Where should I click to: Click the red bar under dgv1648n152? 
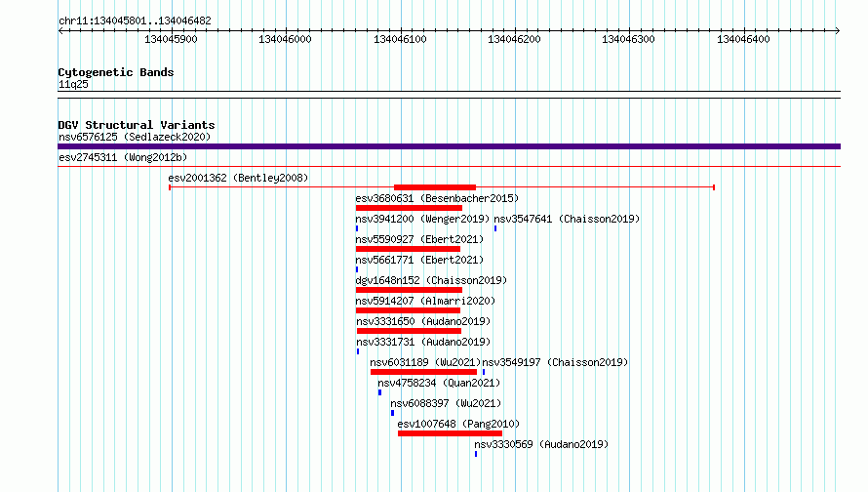click(x=409, y=290)
